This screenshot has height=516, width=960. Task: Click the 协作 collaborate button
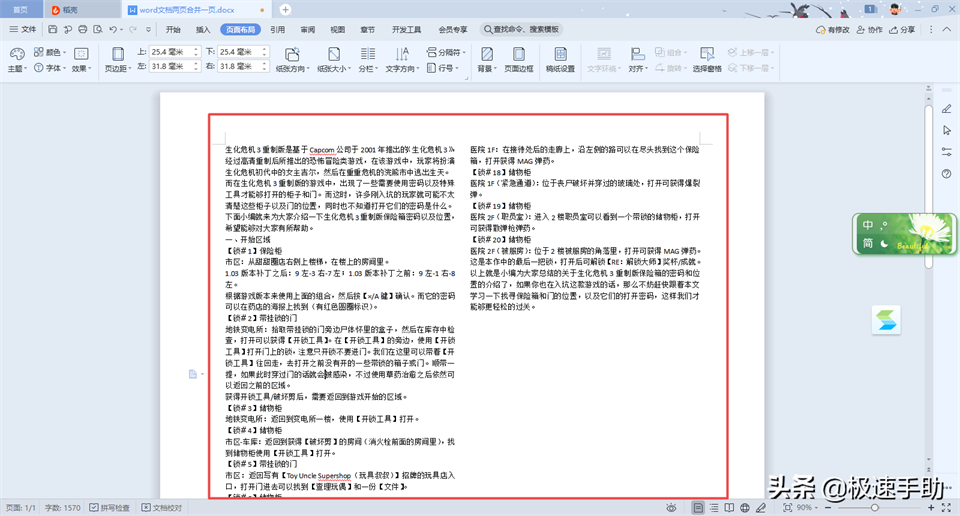[x=869, y=30]
